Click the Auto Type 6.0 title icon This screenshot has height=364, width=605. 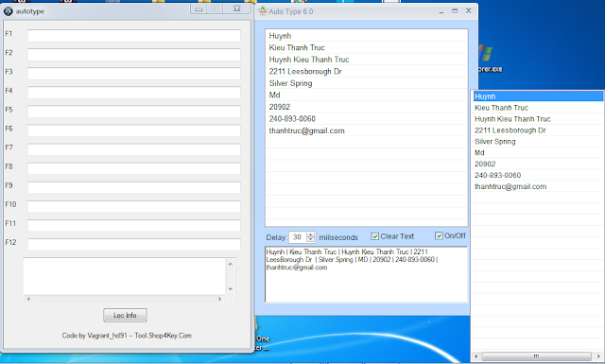263,10
